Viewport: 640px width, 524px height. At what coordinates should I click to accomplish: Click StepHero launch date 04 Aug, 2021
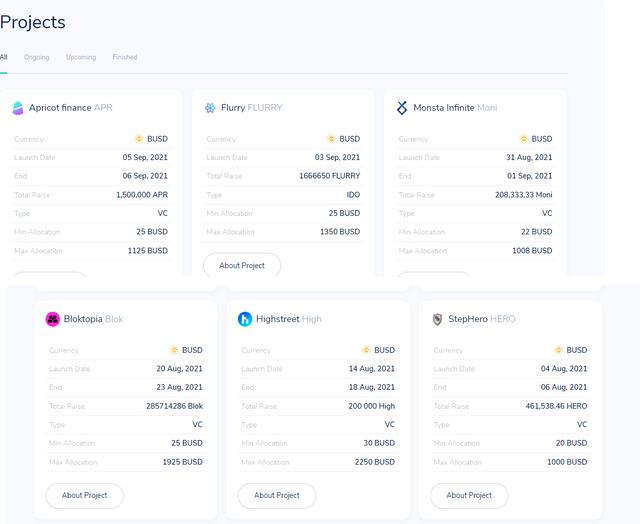(564, 369)
